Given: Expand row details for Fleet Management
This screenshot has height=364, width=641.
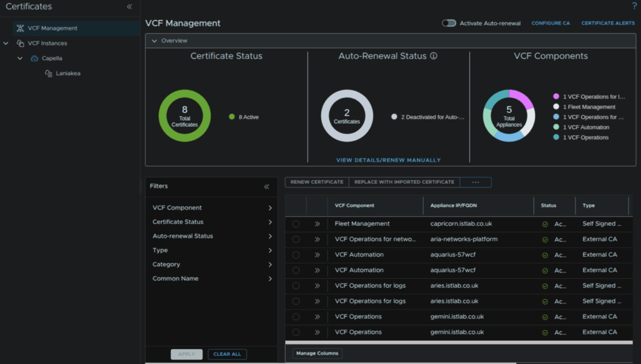Looking at the screenshot, I should 317,224.
